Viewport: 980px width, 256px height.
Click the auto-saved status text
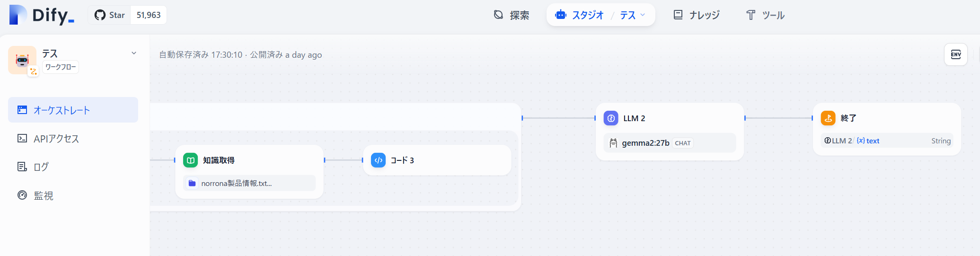201,55
